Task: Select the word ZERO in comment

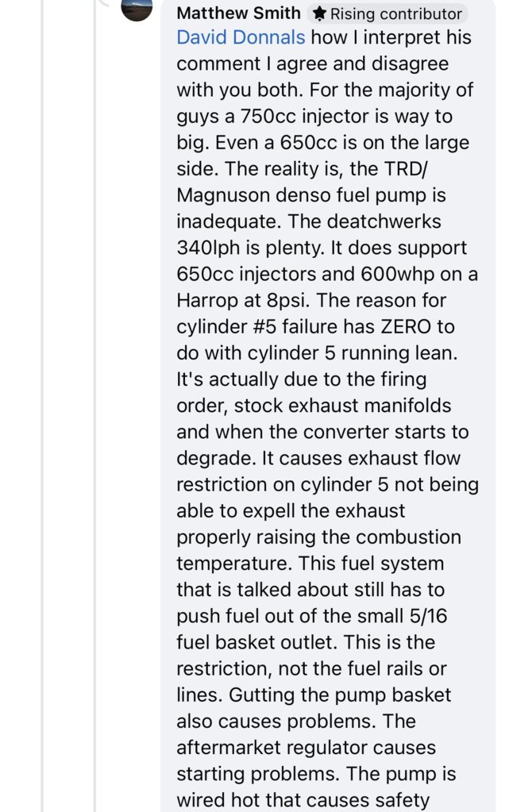Action: click(x=406, y=327)
